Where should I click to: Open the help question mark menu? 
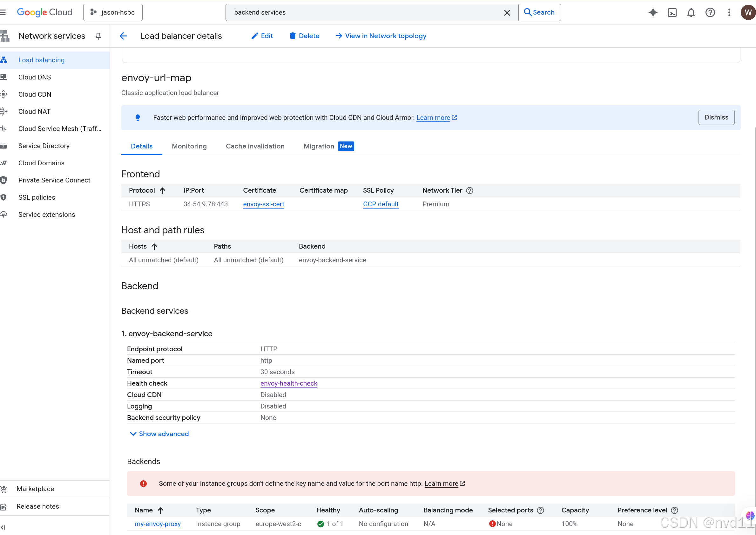(x=710, y=12)
